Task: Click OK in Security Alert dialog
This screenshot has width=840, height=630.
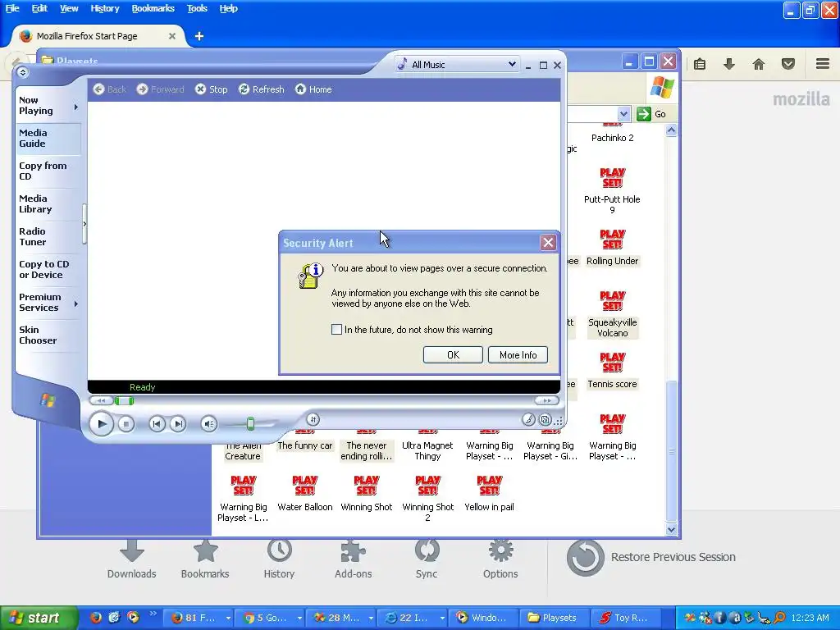Action: tap(453, 354)
